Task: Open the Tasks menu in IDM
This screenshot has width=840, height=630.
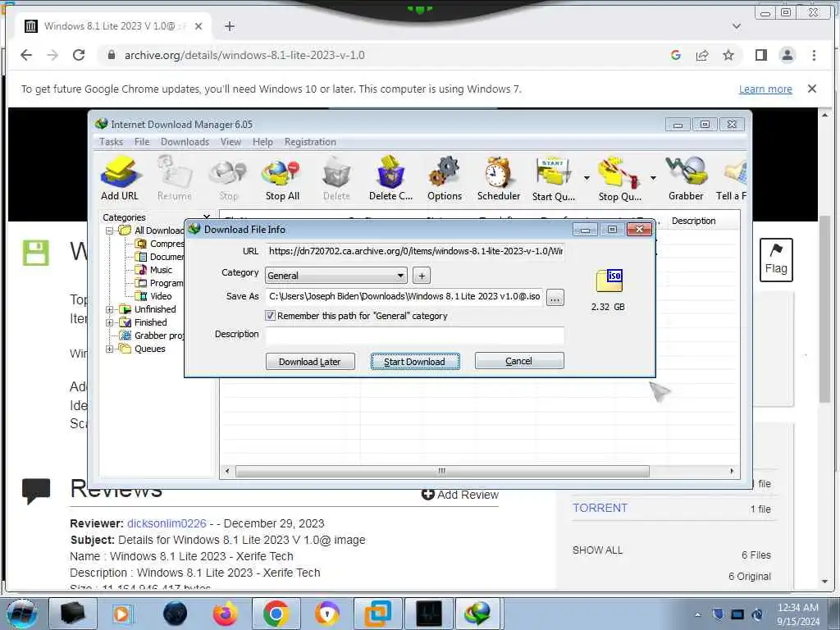Action: [111, 142]
